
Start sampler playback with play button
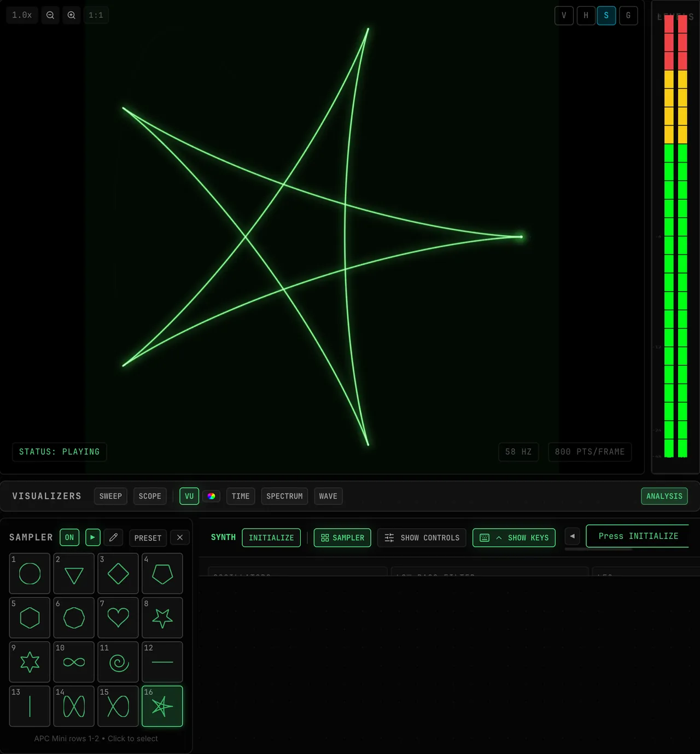tap(93, 537)
